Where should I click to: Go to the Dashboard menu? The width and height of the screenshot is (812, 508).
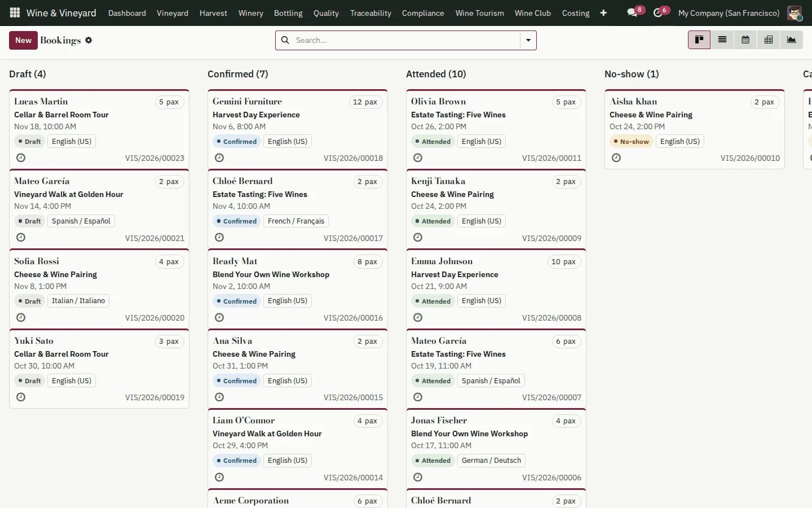127,13
